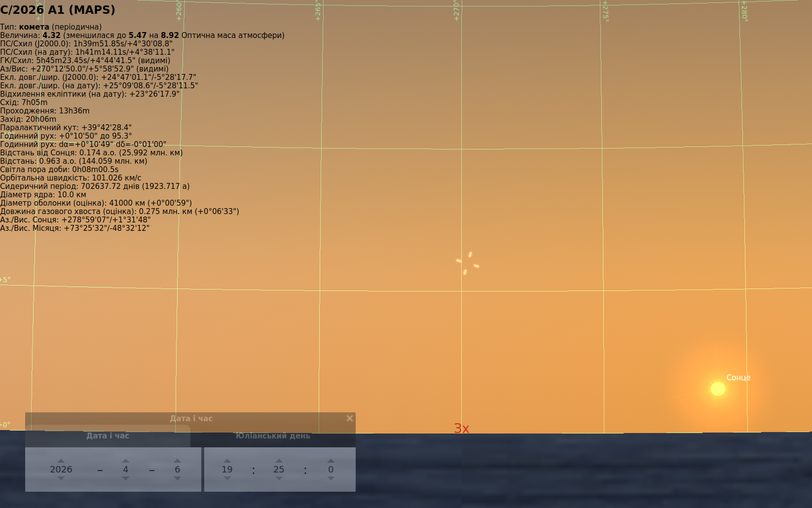Switch to the Дата і час tab
The image size is (812, 508).
point(108,436)
